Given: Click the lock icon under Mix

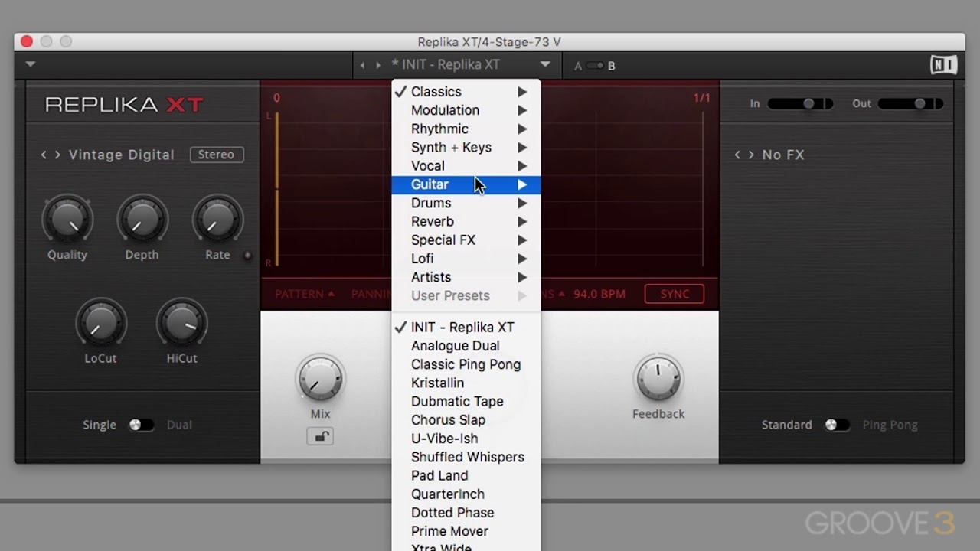Looking at the screenshot, I should click(320, 437).
